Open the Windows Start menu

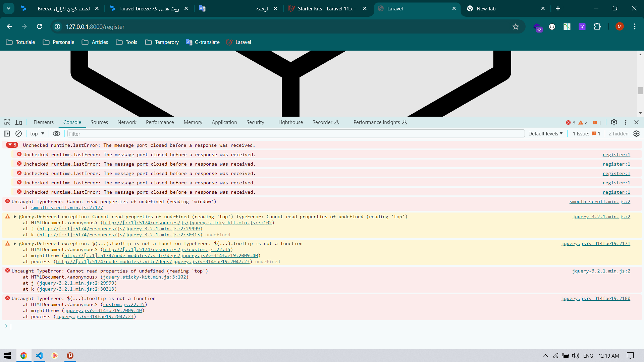pos(7,356)
